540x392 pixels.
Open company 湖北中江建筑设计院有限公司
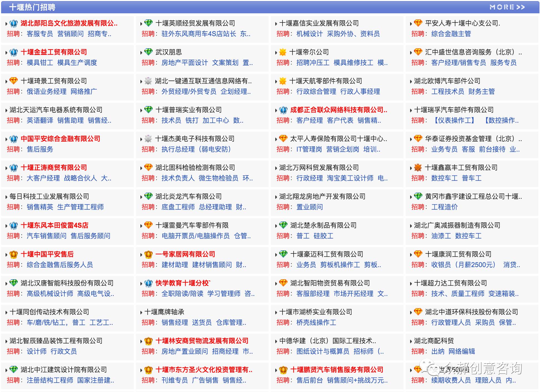tap(64, 370)
